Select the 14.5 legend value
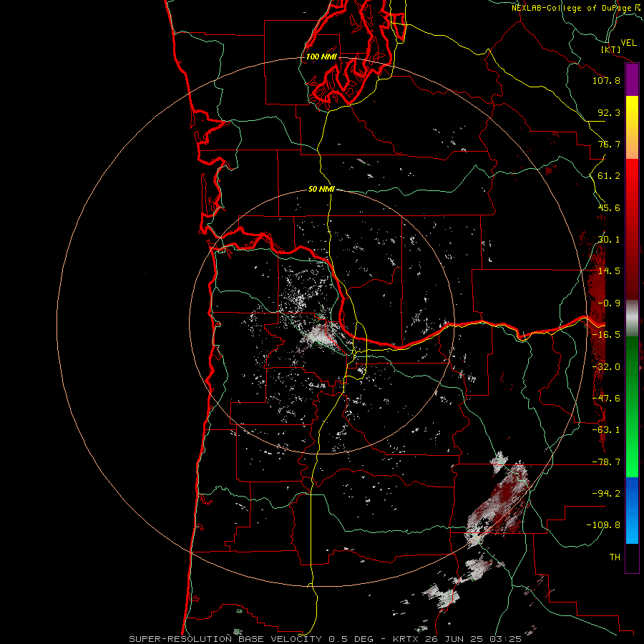The image size is (644, 644). 609,271
